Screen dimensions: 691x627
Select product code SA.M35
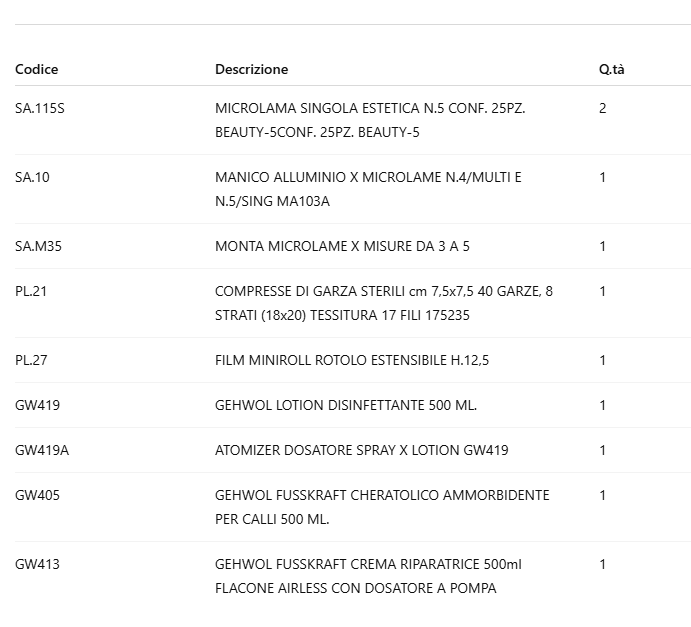(x=37, y=246)
